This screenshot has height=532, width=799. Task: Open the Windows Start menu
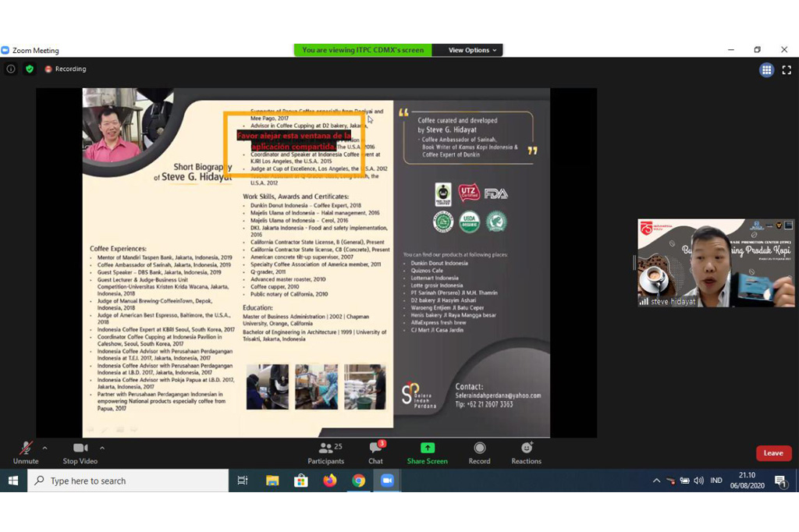coord(13,481)
